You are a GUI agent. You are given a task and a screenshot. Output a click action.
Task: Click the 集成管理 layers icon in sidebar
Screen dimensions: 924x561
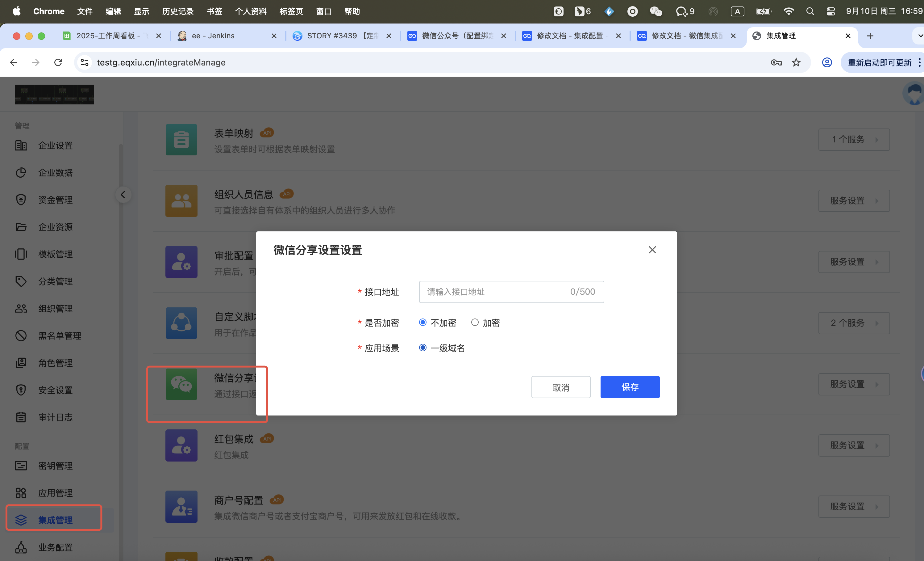[21, 520]
